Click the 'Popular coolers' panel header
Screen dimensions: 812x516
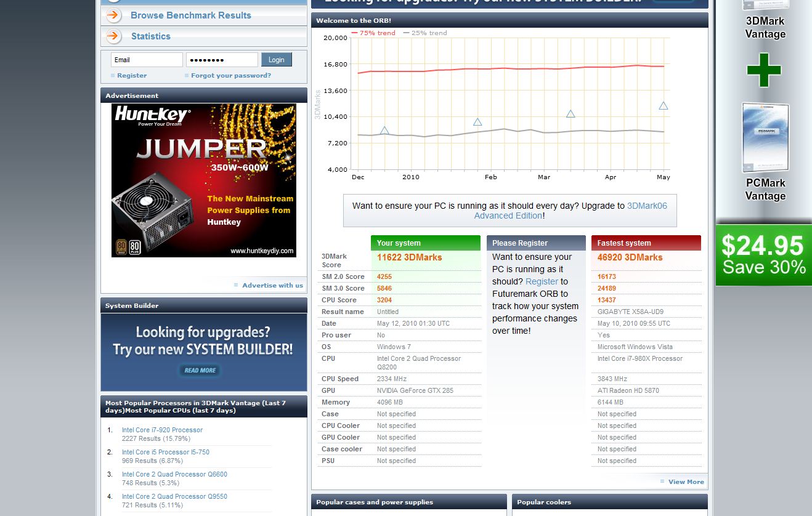pyautogui.click(x=610, y=502)
